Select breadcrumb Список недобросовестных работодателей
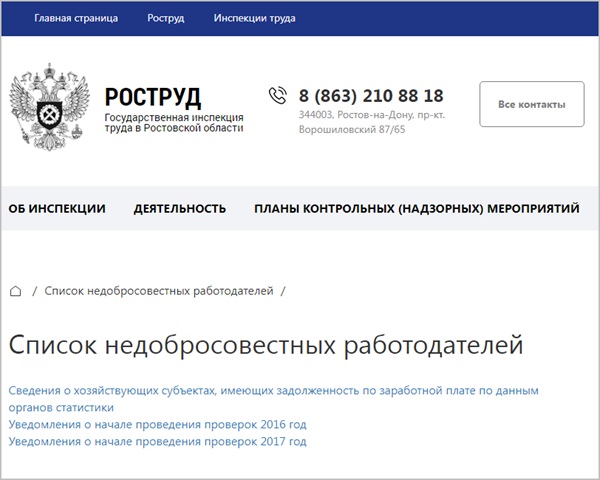 click(159, 291)
